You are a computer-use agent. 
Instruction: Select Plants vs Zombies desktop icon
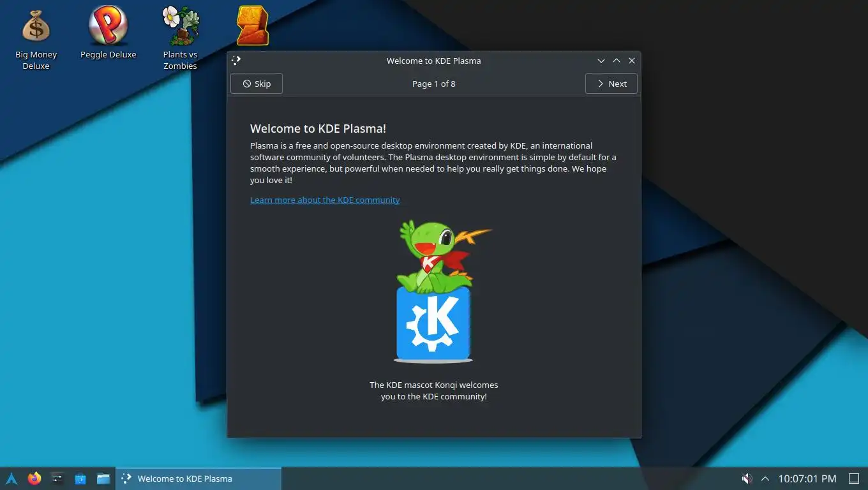[180, 38]
